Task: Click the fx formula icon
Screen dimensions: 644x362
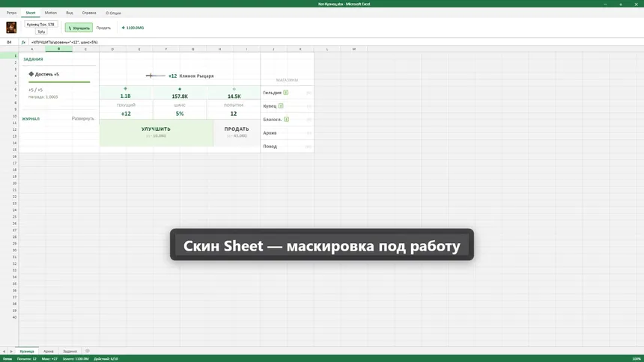Action: tap(23, 43)
